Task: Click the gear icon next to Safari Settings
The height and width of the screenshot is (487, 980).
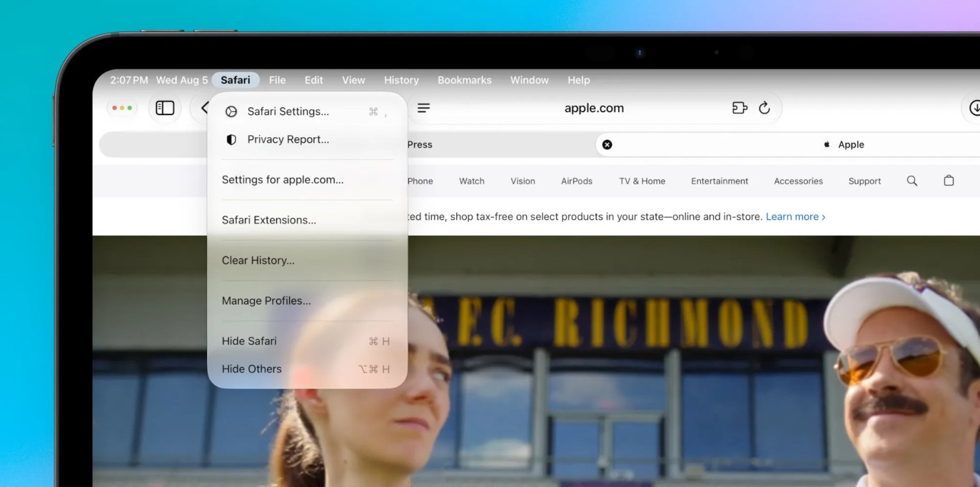Action: tap(231, 111)
